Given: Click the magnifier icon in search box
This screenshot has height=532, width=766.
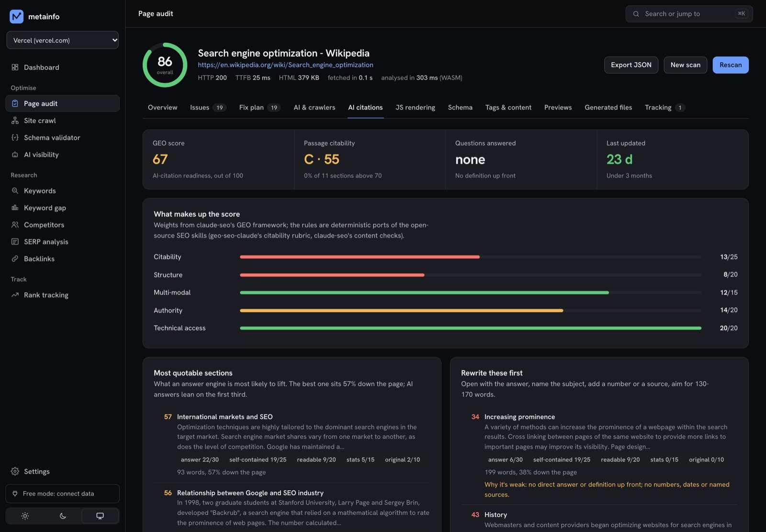Looking at the screenshot, I should (x=636, y=14).
